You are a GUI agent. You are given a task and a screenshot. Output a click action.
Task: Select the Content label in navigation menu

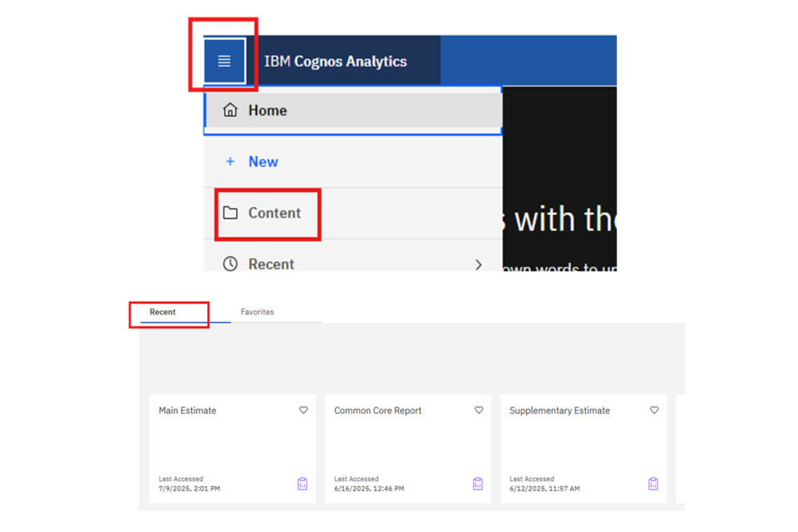(274, 213)
